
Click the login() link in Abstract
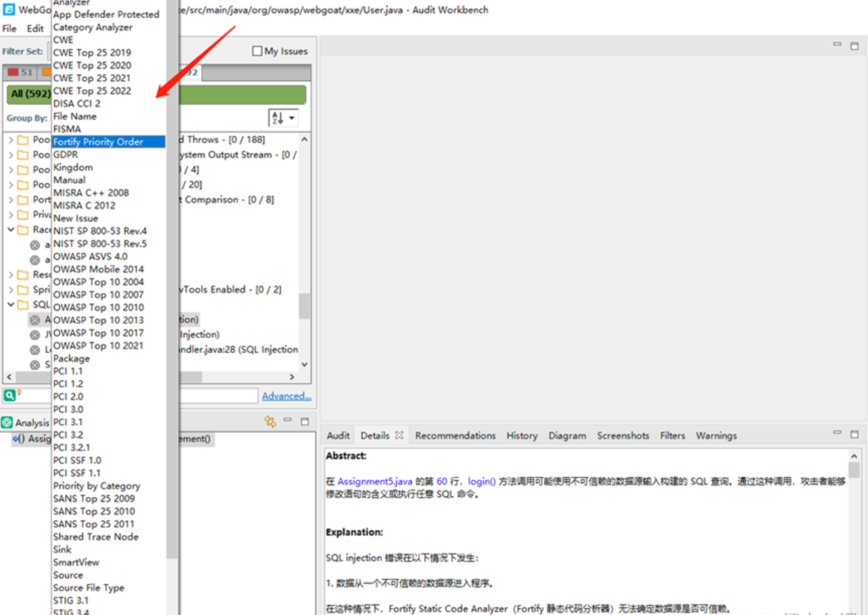coord(481,481)
